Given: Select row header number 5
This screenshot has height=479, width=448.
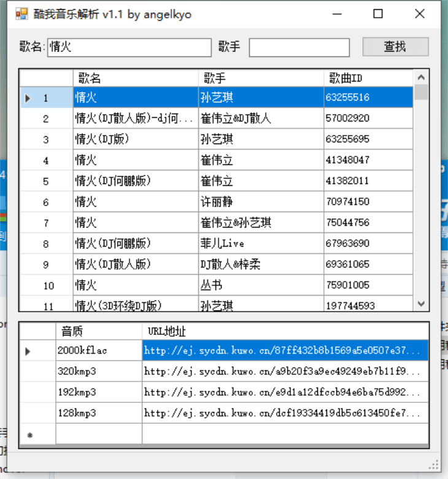Looking at the screenshot, I should coord(47,181).
